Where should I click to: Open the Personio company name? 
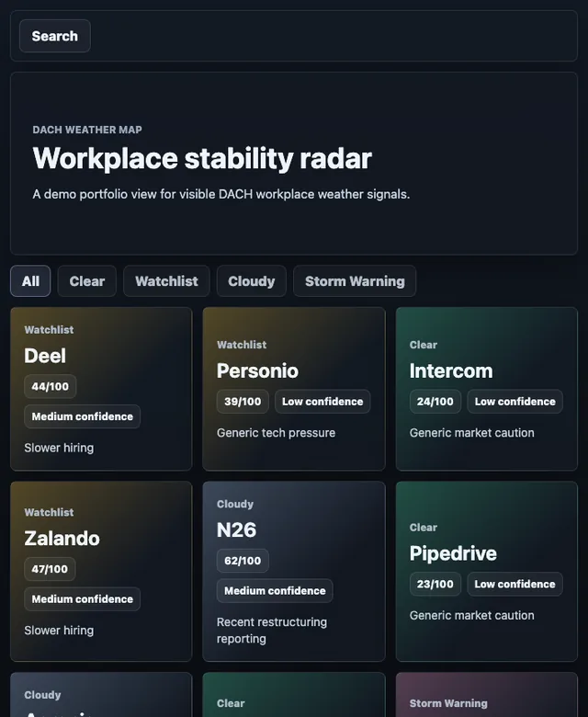[257, 370]
